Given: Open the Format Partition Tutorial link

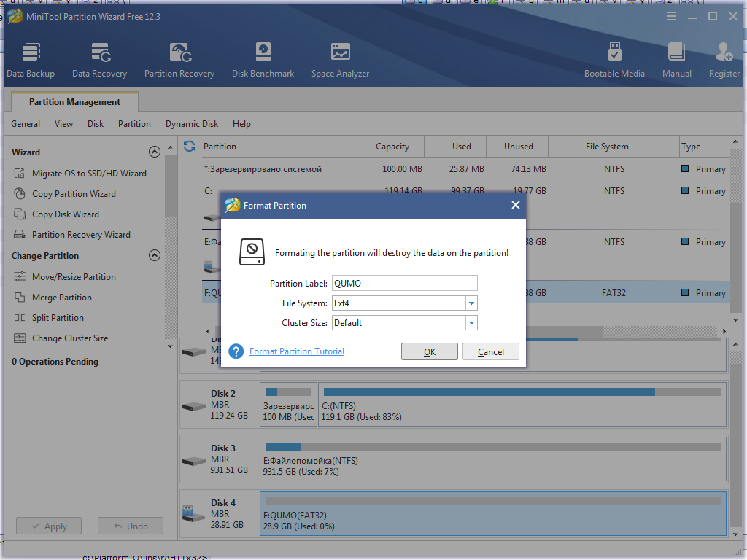Looking at the screenshot, I should point(297,351).
